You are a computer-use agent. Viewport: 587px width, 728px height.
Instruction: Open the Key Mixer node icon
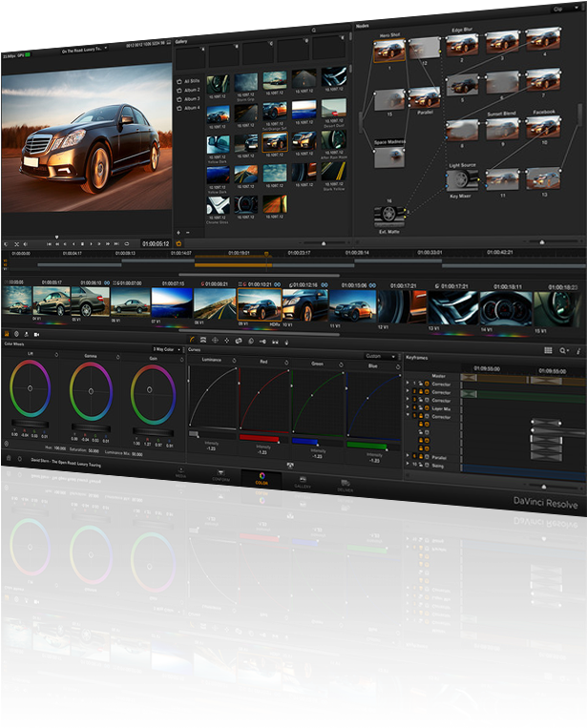click(x=463, y=179)
